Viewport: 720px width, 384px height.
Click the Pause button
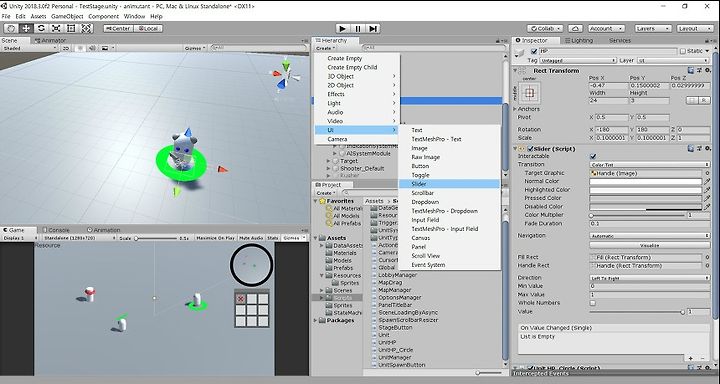tap(358, 28)
